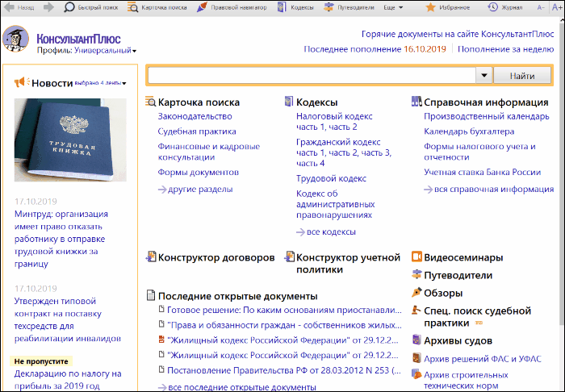Screen dimensions: 565x392
Task: Click Обзоры pen icon
Action: click(x=416, y=292)
